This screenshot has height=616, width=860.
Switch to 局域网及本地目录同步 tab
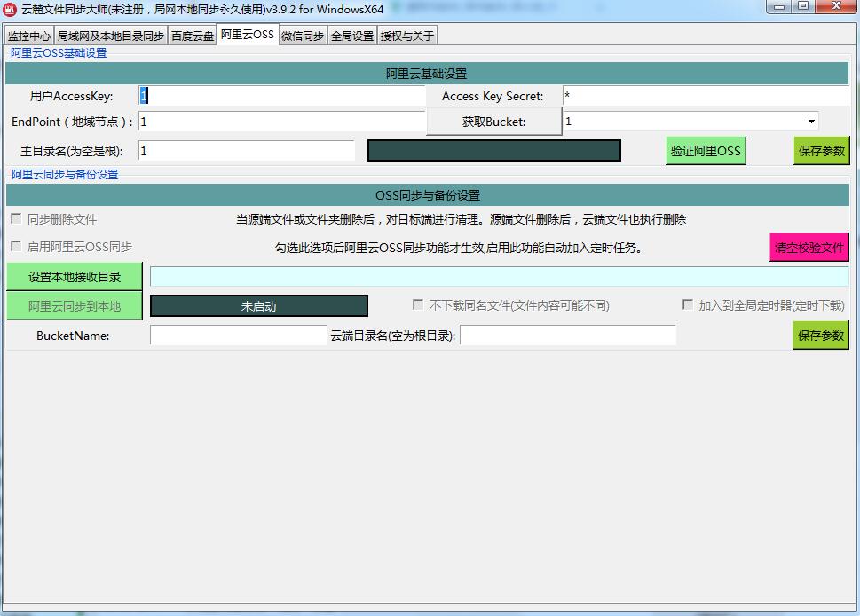pyautogui.click(x=111, y=36)
